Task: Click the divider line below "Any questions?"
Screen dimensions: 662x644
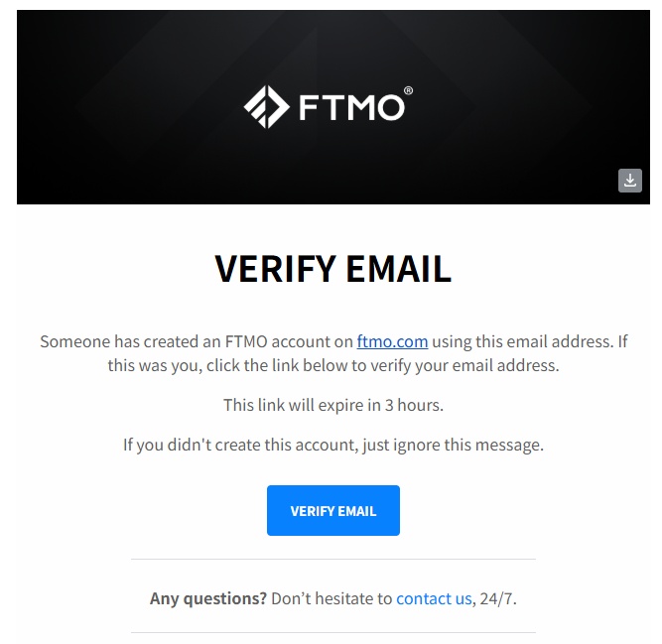Action: coord(332,632)
